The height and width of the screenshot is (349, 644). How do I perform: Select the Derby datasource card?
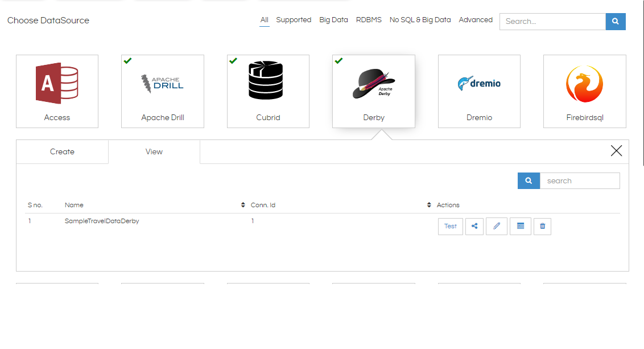(374, 91)
